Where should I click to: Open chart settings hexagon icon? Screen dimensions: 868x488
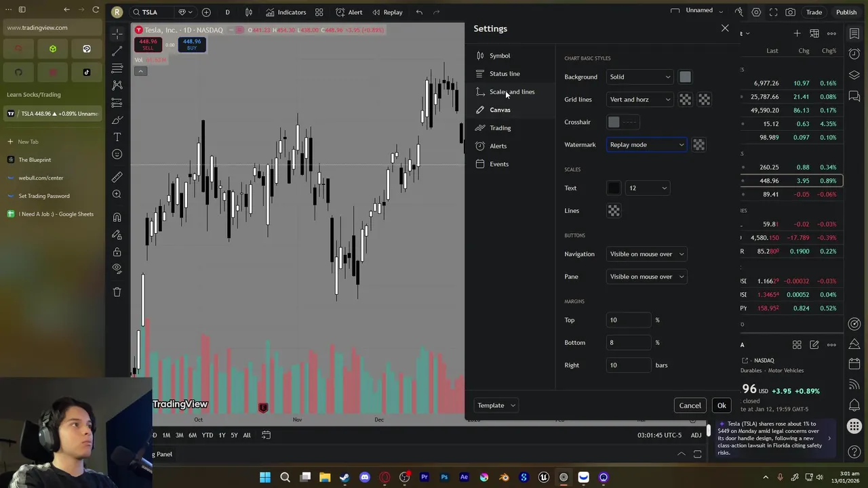pos(756,12)
